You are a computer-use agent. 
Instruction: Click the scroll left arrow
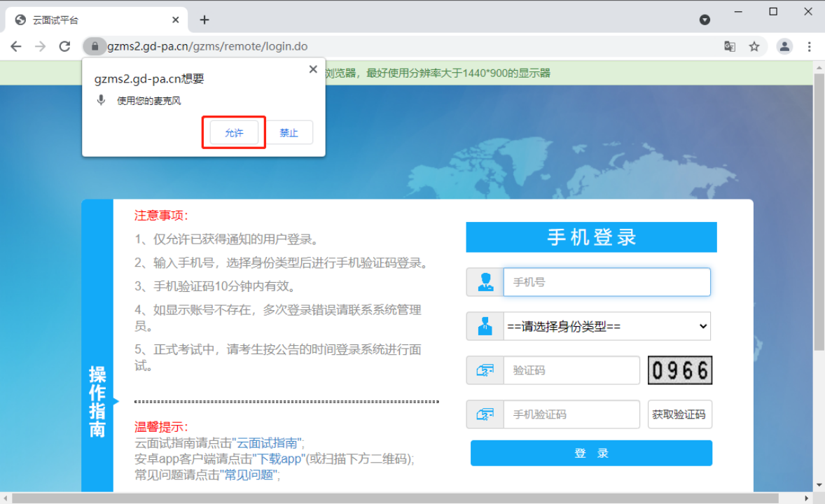6,498
